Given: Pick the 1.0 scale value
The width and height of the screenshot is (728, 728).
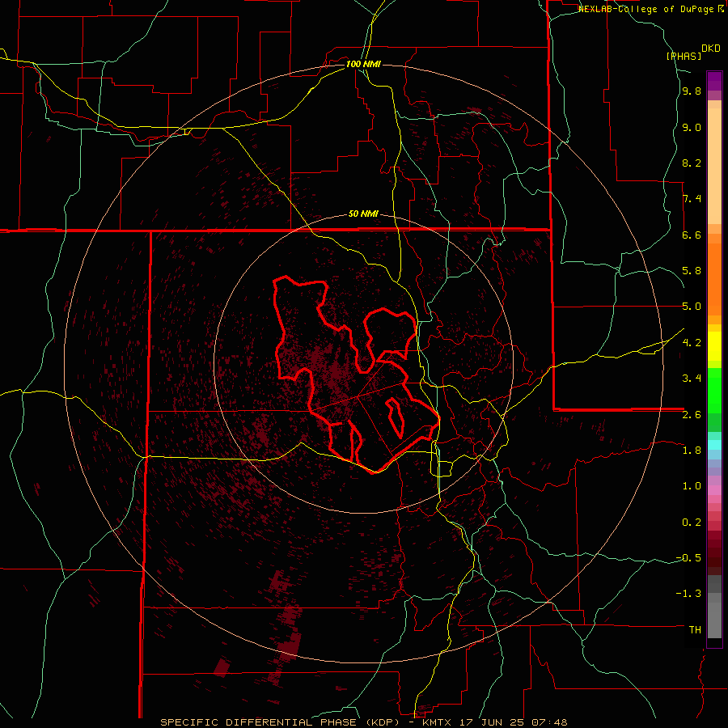Looking at the screenshot, I should click(x=692, y=486).
